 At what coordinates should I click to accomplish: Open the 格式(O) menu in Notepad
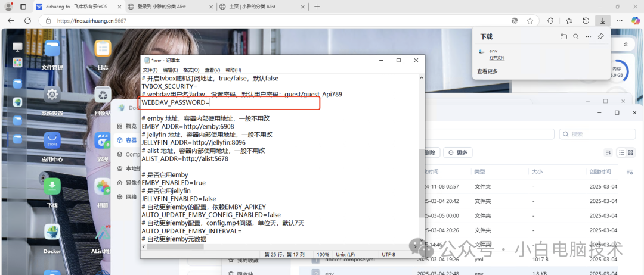[x=191, y=70]
